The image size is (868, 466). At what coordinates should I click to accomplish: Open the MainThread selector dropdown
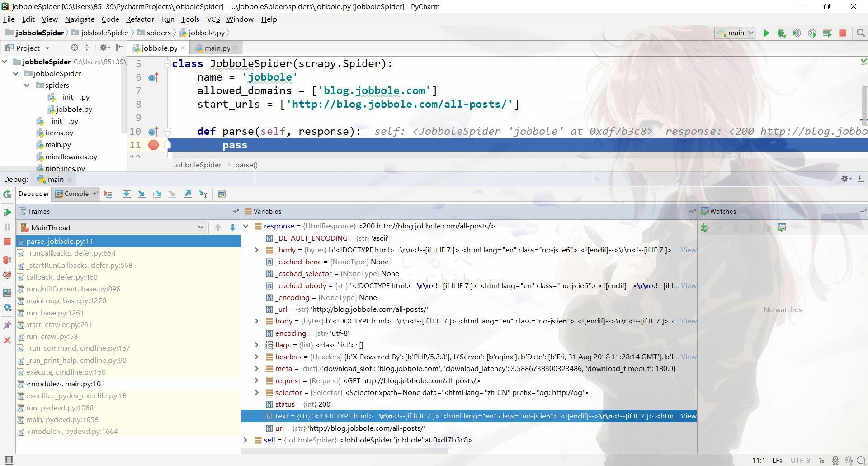coord(111,228)
